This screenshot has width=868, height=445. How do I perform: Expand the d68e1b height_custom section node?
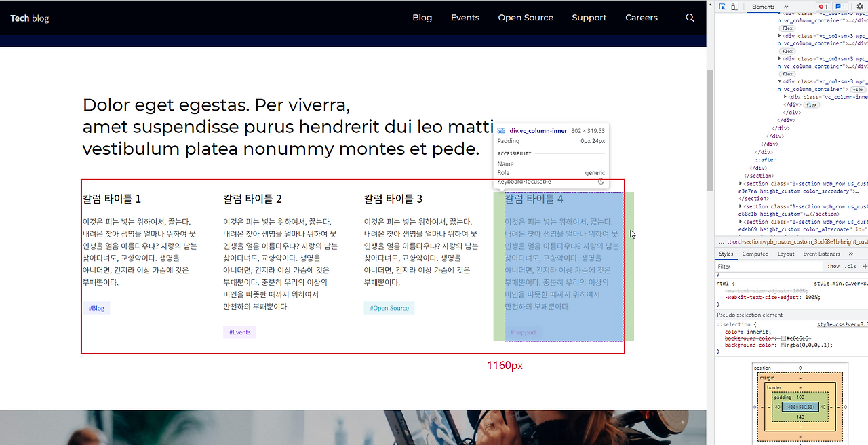click(x=741, y=206)
